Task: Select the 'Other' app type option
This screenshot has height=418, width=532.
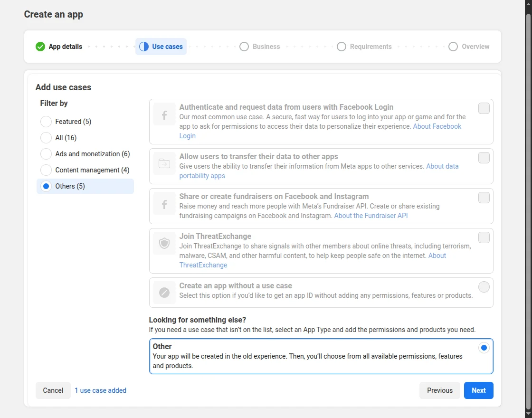Action: coord(484,348)
